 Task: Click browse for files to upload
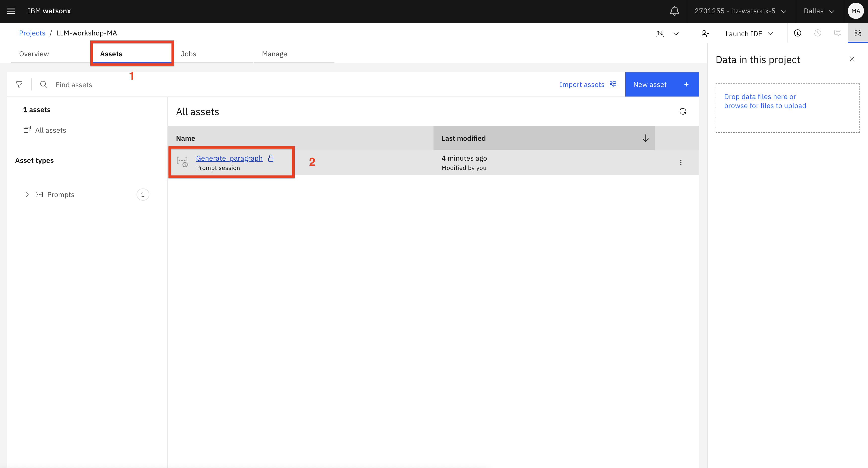(765, 106)
